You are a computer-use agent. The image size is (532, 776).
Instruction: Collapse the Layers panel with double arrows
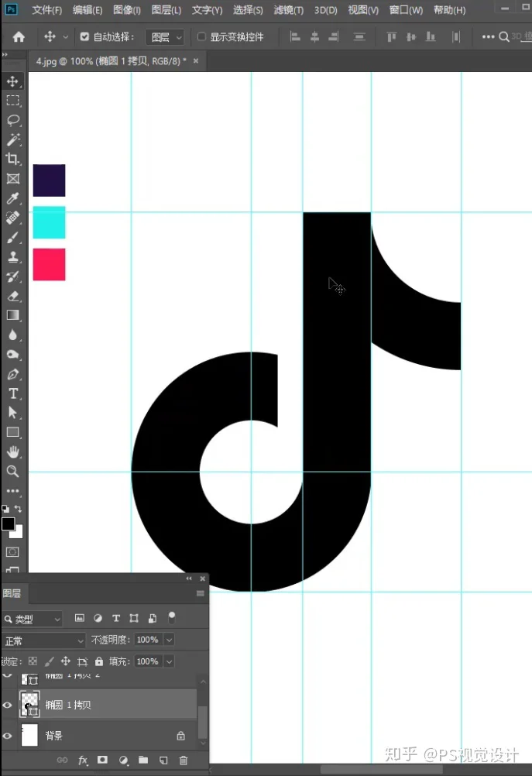[x=189, y=579]
